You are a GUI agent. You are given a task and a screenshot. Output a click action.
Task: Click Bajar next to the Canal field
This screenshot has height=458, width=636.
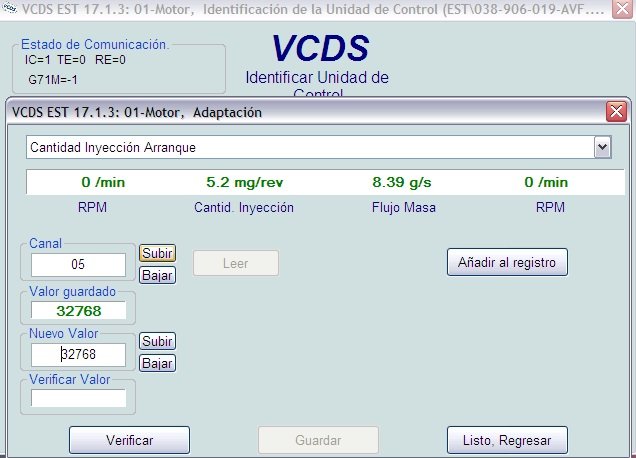(157, 275)
